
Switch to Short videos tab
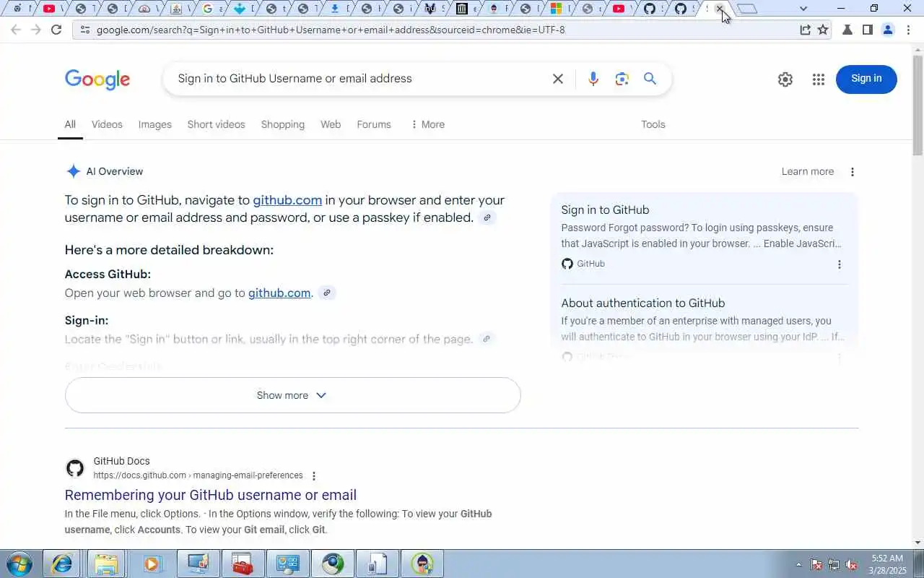[217, 124]
